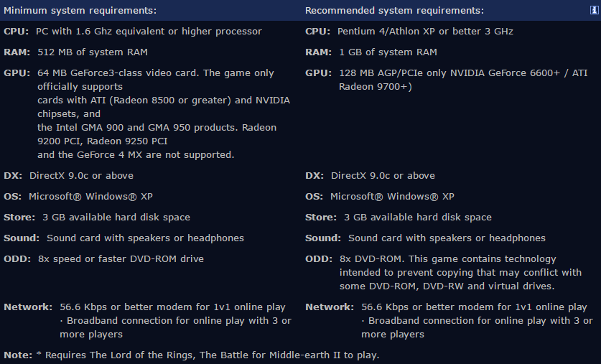
Task: Click recommended OS Microsoft Windows XP text
Action: click(392, 197)
